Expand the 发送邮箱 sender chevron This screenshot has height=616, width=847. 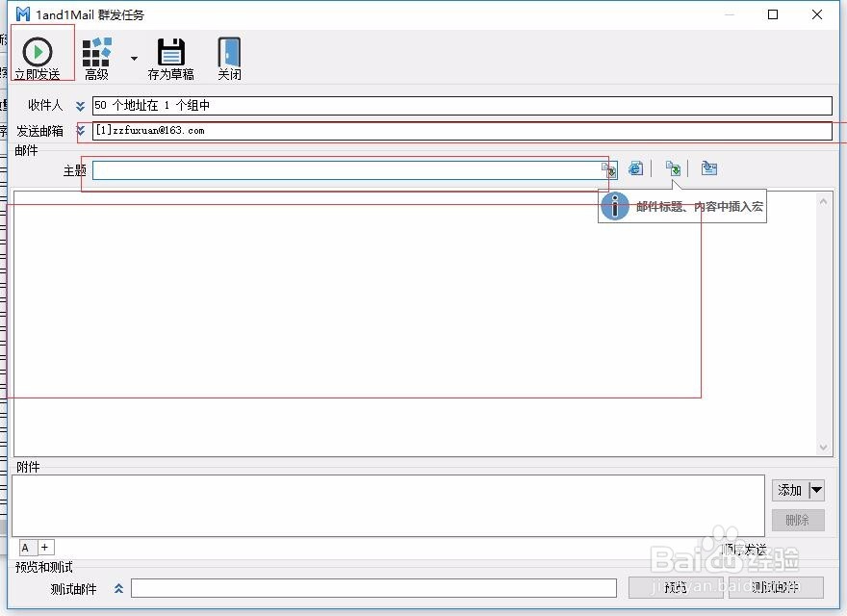[81, 130]
